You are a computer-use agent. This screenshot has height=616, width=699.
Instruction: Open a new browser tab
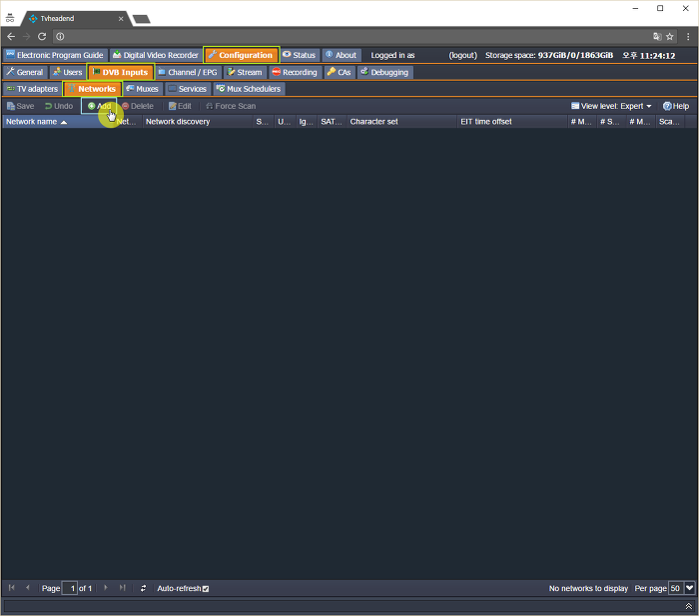pyautogui.click(x=142, y=19)
